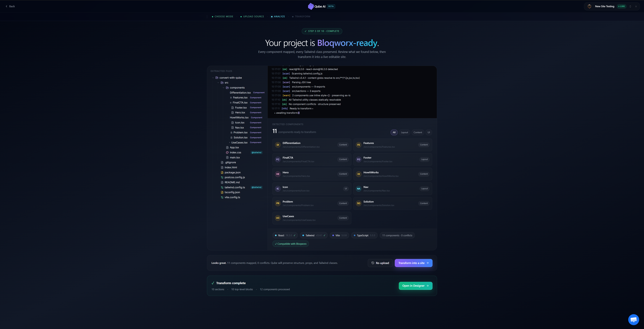Click the UI tag on Icon card
The width and height of the screenshot is (644, 329).
point(346,189)
